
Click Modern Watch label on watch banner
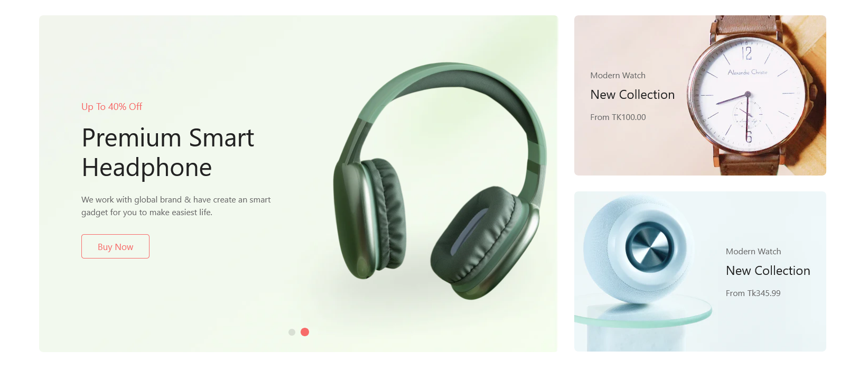(618, 76)
